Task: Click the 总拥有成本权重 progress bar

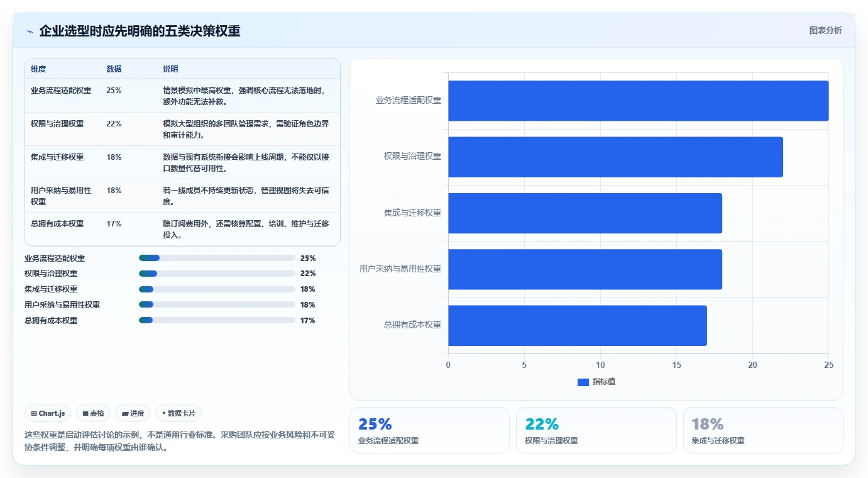Action: tap(217, 320)
